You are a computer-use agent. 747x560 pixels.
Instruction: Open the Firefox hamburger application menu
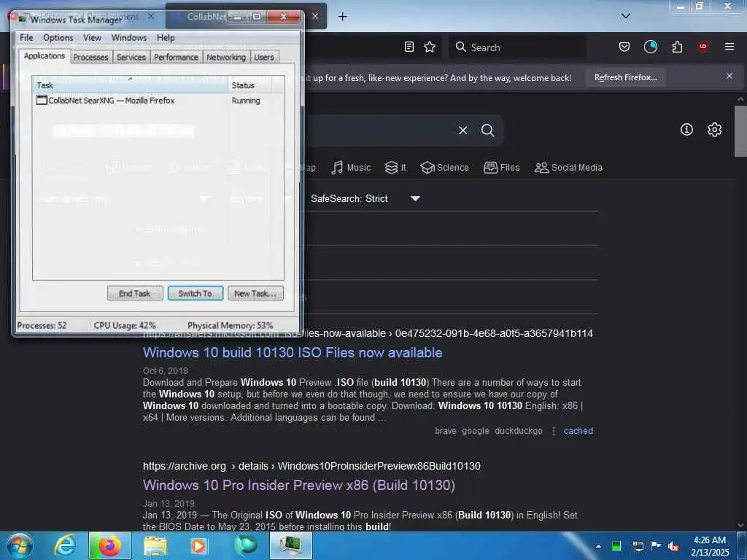(729, 47)
